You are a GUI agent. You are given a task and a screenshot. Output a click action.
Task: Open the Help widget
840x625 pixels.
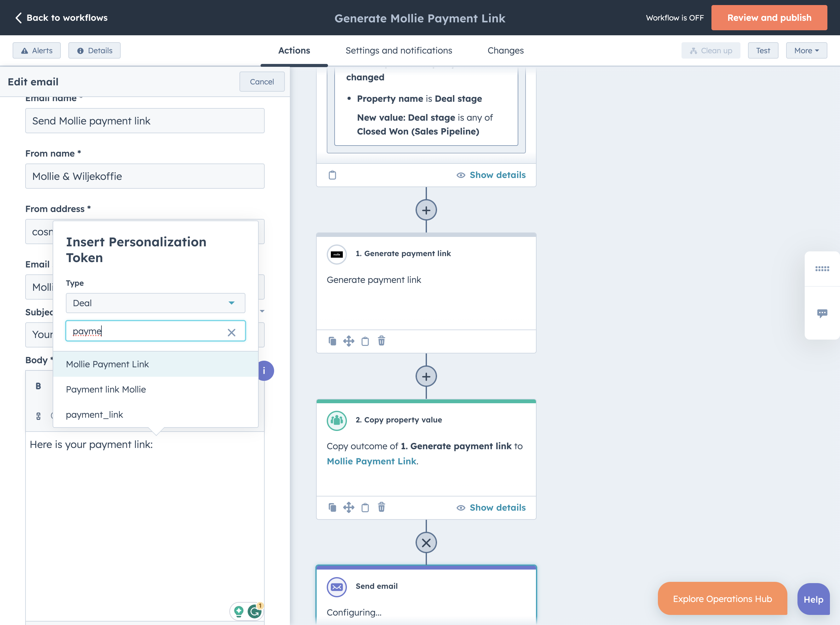point(814,599)
